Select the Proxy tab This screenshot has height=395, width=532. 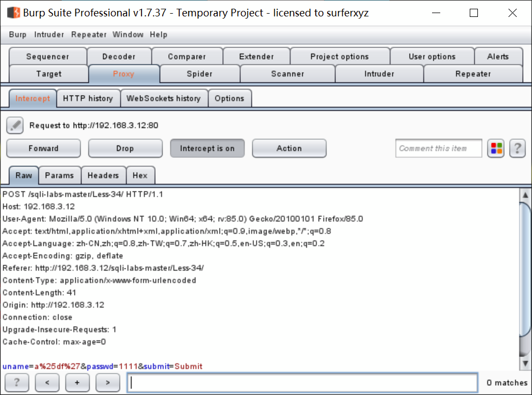coord(124,74)
